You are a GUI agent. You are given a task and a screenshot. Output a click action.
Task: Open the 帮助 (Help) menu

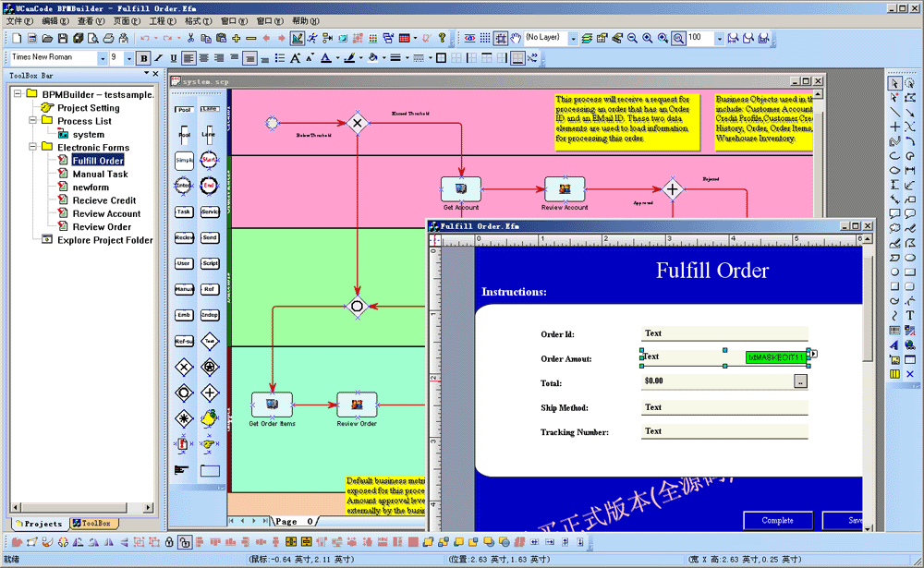(x=299, y=20)
